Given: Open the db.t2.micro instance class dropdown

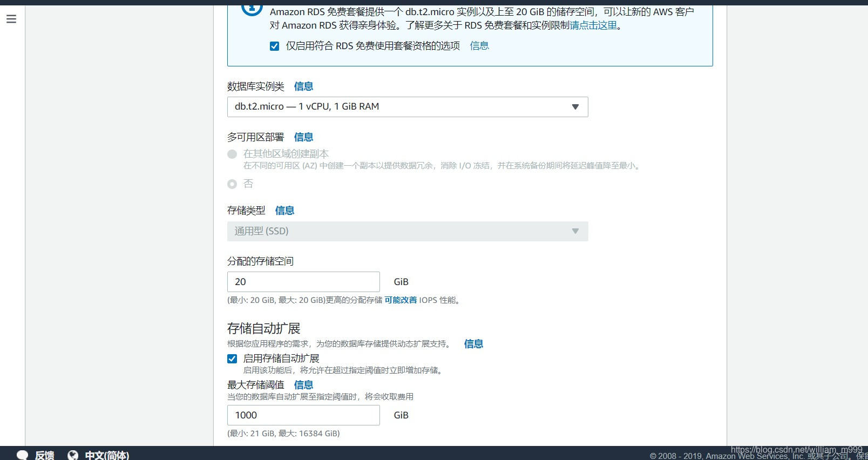Looking at the screenshot, I should coord(408,107).
